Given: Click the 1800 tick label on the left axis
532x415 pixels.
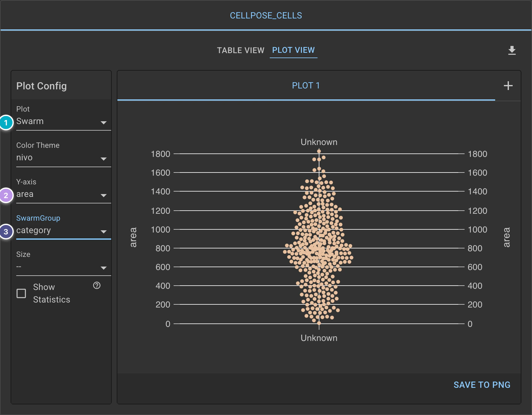Looking at the screenshot, I should coord(160,154).
